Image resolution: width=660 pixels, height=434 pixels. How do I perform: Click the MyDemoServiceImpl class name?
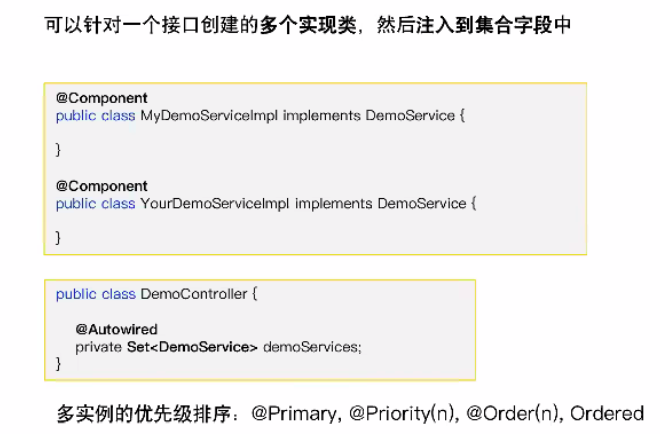point(209,116)
